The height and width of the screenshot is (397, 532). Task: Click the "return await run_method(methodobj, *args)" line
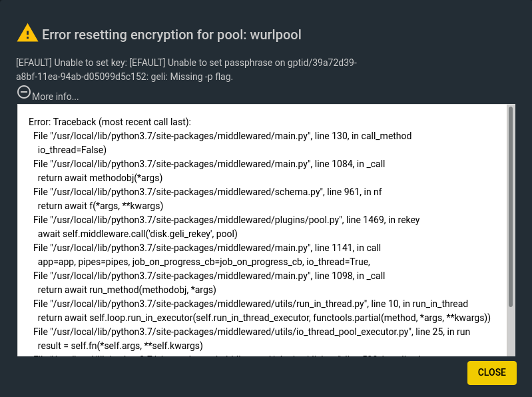click(x=127, y=290)
